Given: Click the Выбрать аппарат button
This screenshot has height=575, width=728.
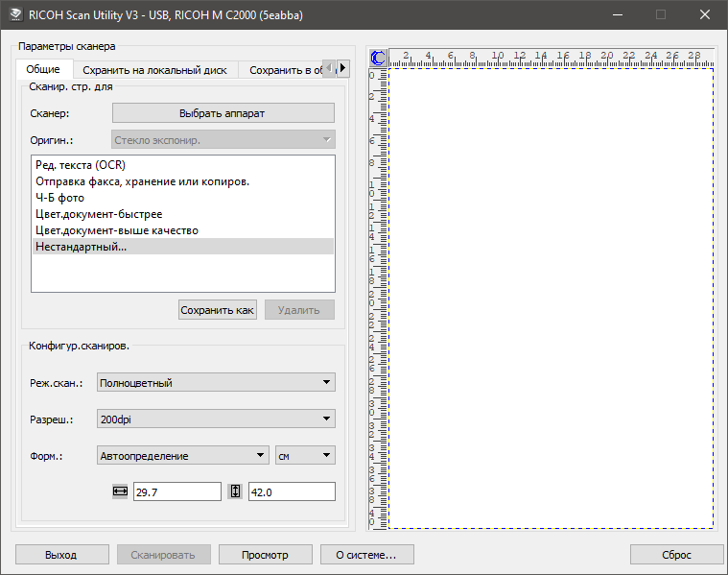Looking at the screenshot, I should [x=223, y=113].
